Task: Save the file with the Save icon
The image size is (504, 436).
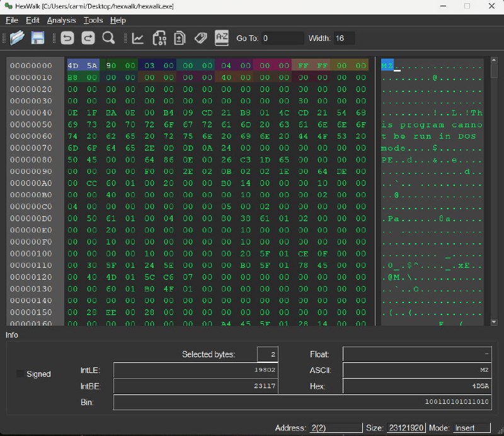Action: [38, 38]
